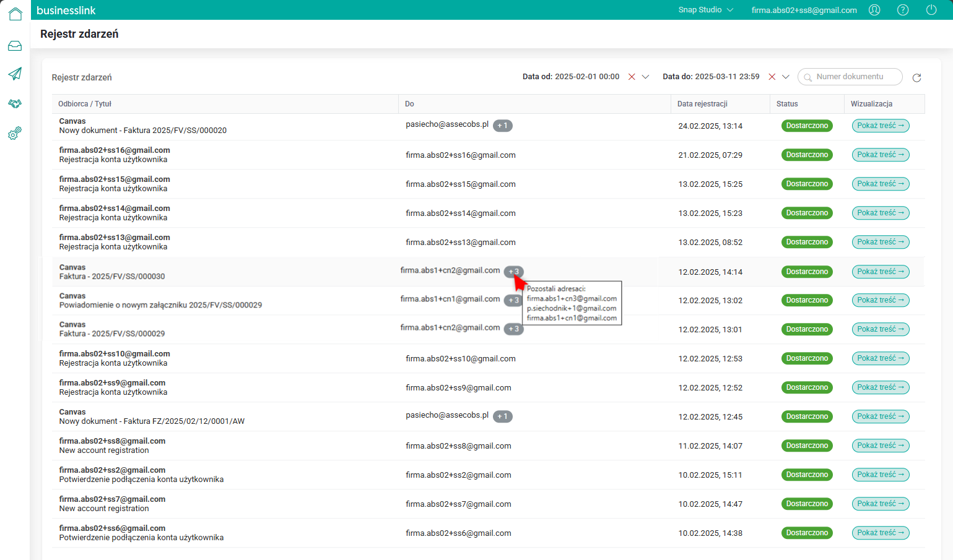Show content for firma.abs02+ss14 registration row
Screen dimensions: 953x560
click(881, 213)
